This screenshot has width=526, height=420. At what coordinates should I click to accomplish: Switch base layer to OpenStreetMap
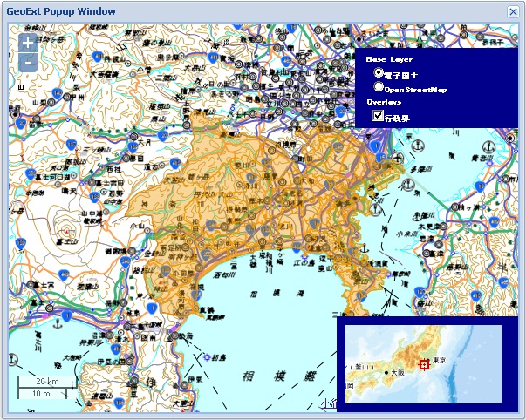pyautogui.click(x=379, y=87)
